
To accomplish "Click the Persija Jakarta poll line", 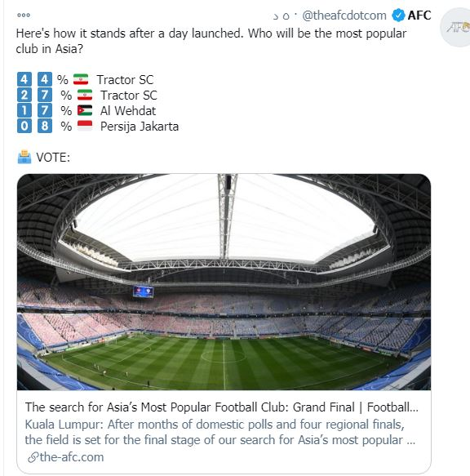I will (x=98, y=126).
